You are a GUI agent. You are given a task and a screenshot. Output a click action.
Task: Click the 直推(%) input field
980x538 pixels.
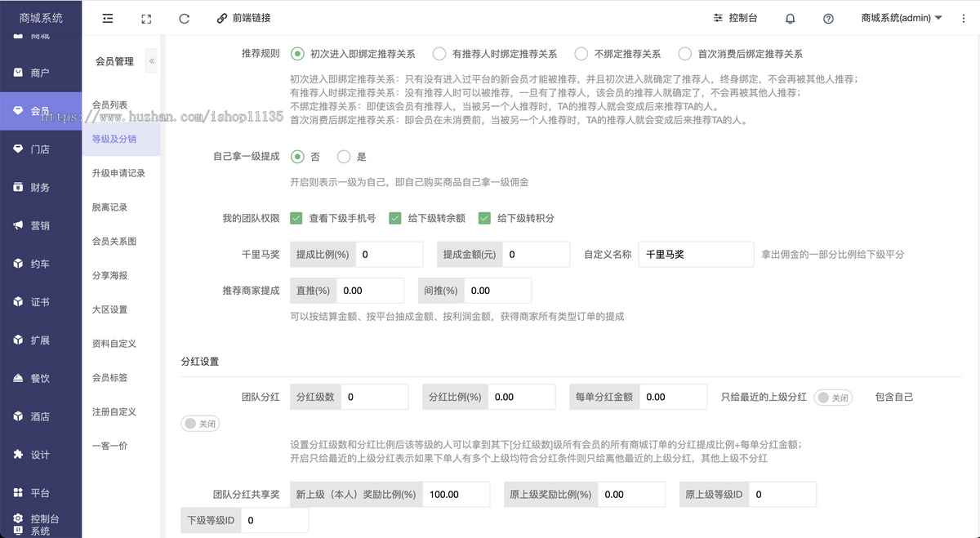[x=370, y=291]
